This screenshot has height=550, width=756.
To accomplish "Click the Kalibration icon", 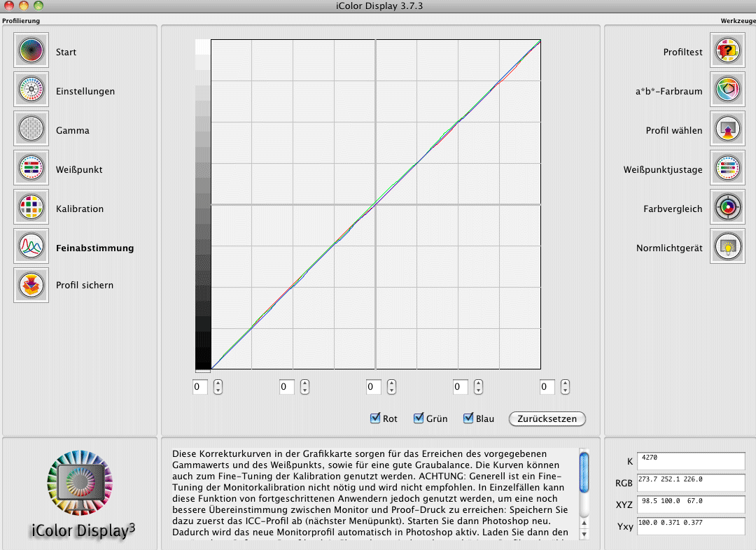I will coord(31,208).
